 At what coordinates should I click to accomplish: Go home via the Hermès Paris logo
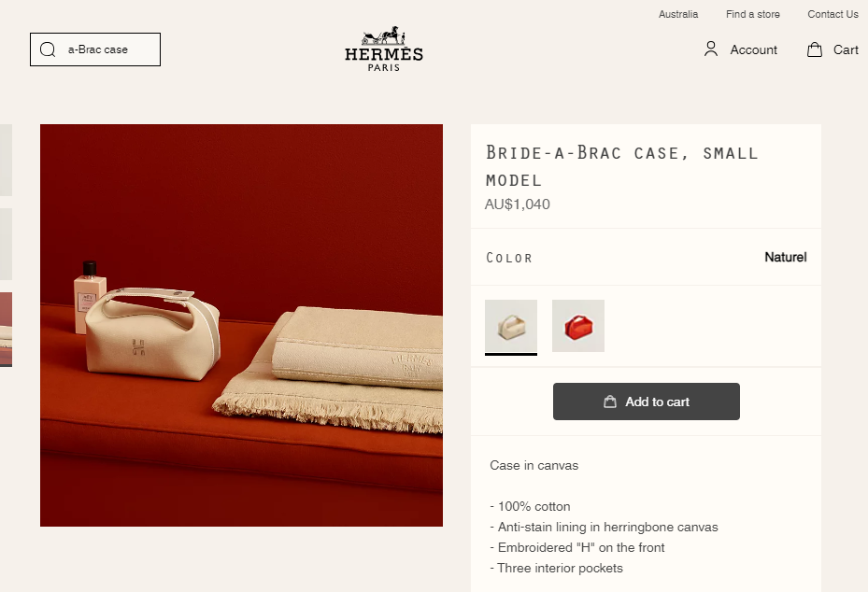(384, 49)
